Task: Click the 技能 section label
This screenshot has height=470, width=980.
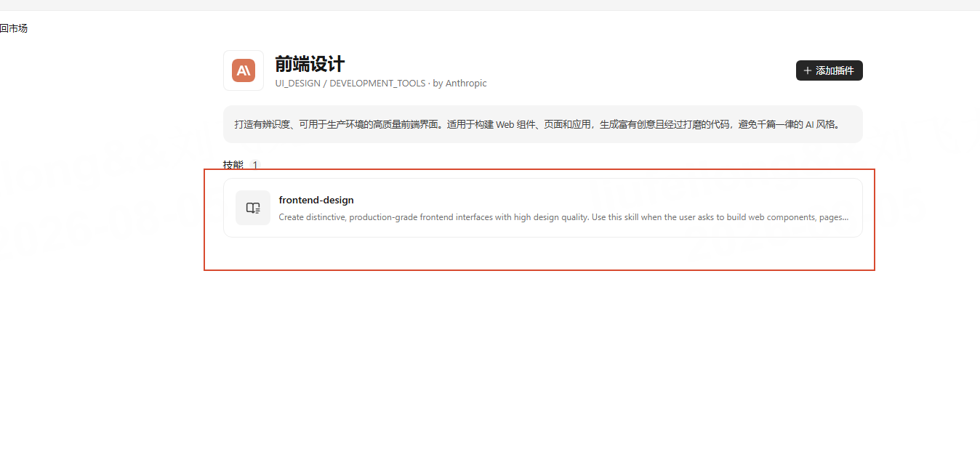Action: coord(233,165)
